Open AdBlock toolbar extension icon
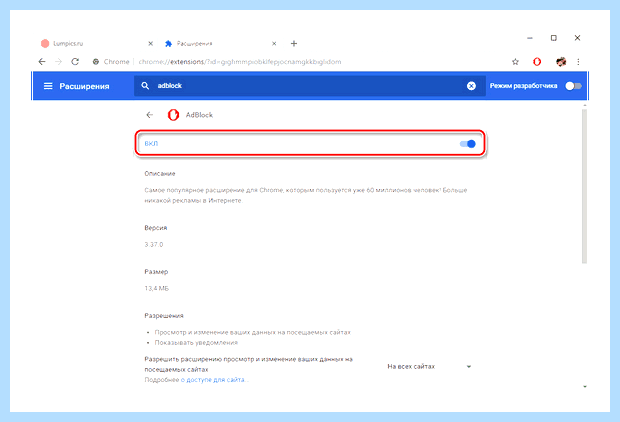This screenshot has width=620, height=422. 537,62
